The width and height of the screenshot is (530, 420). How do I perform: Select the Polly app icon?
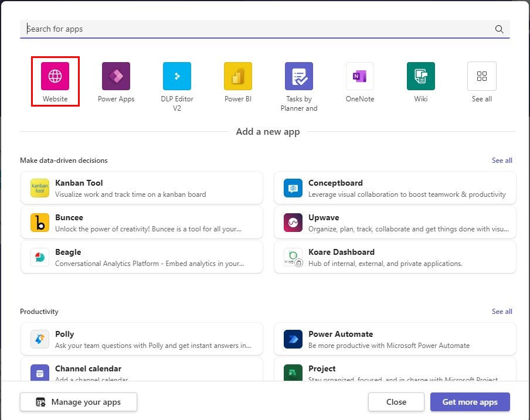[x=40, y=339]
